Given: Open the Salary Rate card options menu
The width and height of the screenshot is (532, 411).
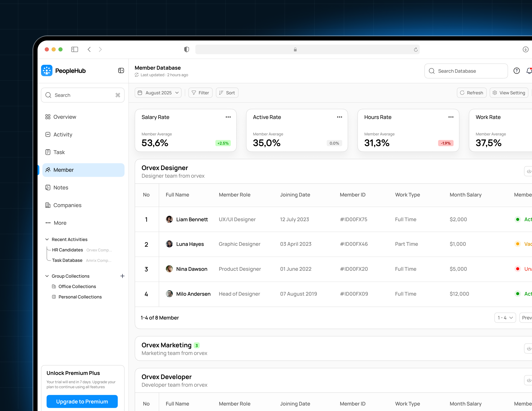Looking at the screenshot, I should (228, 117).
